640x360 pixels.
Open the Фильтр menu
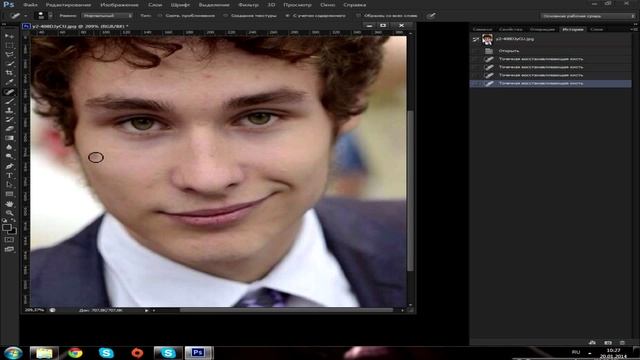coord(248,5)
